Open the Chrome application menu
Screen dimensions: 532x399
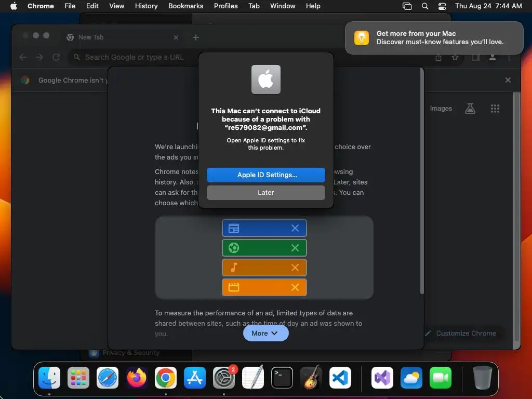click(41, 6)
